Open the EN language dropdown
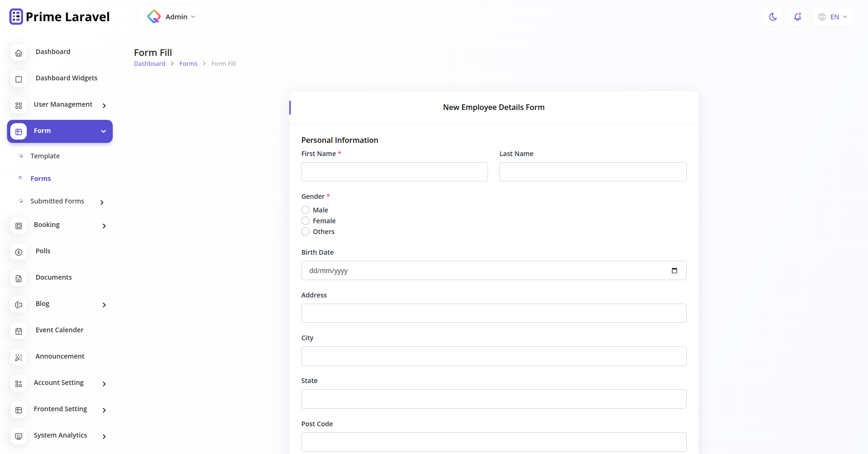This screenshot has height=454, width=868. coord(832,16)
